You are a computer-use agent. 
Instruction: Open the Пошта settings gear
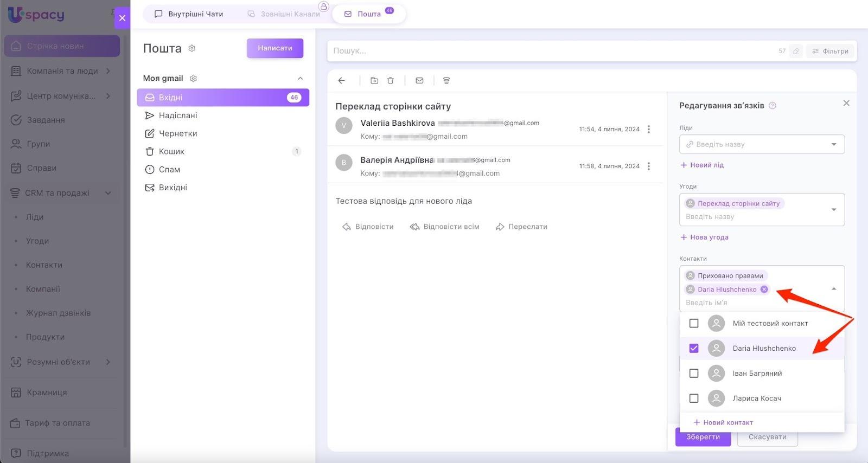click(x=192, y=48)
